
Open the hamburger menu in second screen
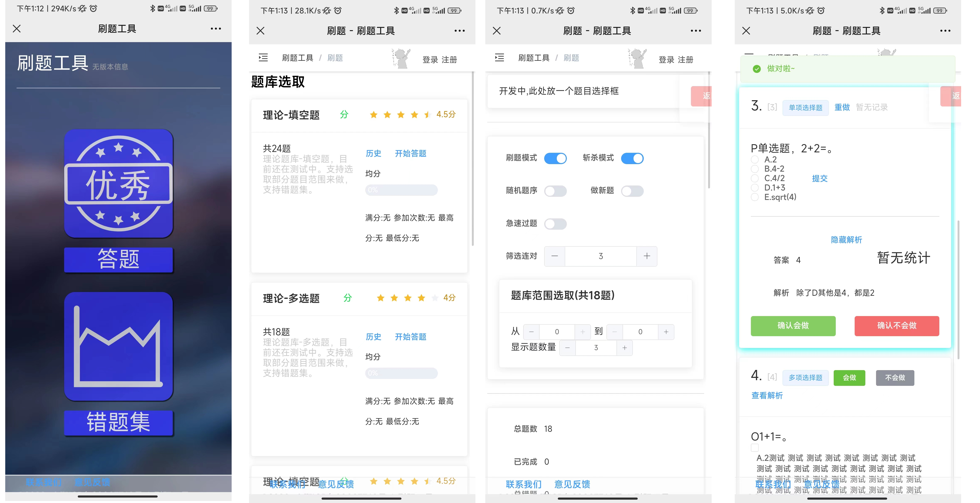[x=263, y=58]
